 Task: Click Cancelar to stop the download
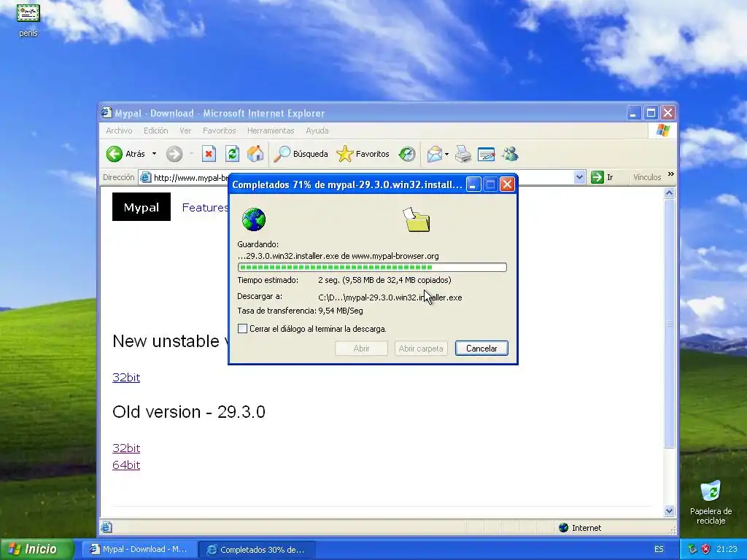pos(481,348)
